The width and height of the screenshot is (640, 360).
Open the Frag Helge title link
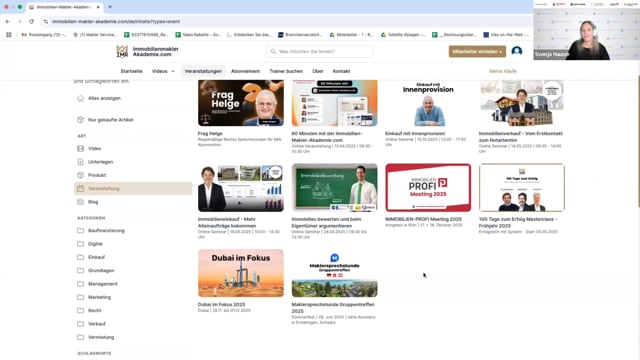210,133
